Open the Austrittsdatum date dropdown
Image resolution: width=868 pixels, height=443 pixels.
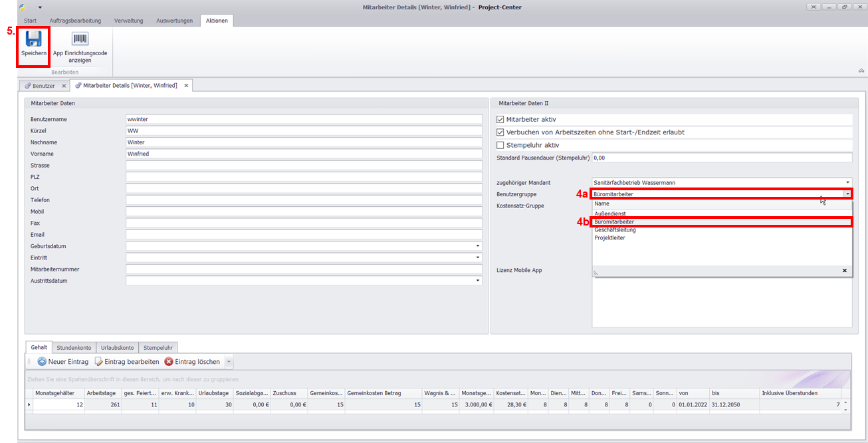[x=477, y=281]
